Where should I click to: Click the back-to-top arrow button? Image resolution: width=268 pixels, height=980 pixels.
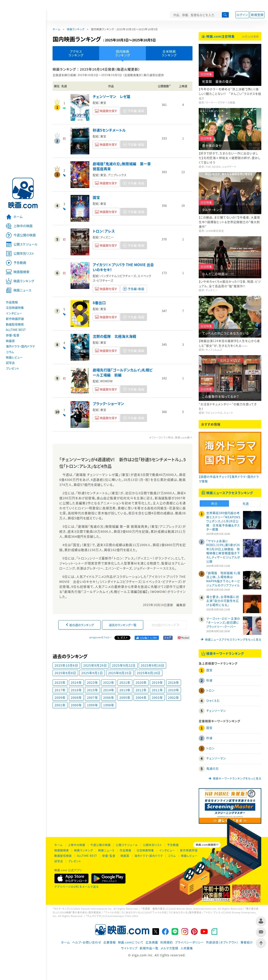pos(261,943)
